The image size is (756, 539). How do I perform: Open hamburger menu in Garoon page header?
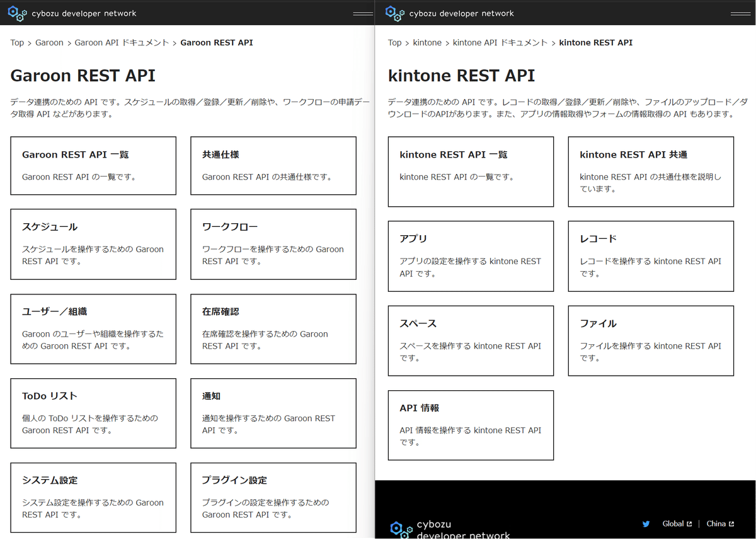363,13
